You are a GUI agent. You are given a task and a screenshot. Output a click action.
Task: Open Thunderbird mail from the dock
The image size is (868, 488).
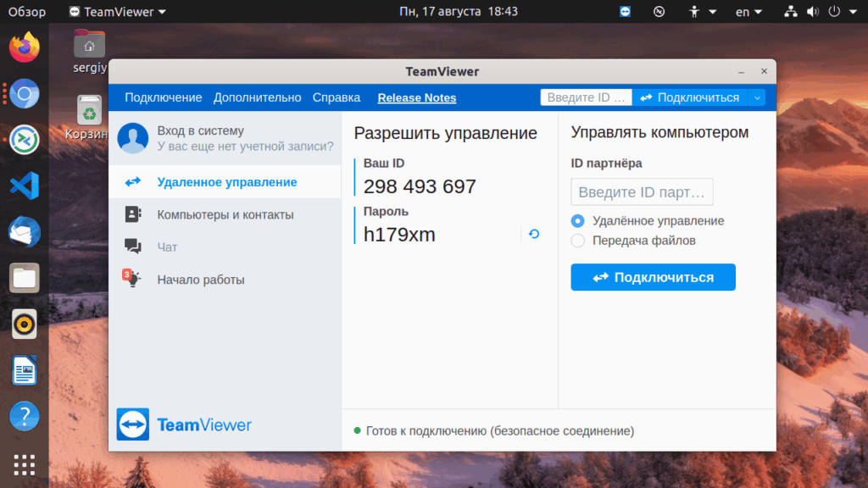click(x=25, y=232)
